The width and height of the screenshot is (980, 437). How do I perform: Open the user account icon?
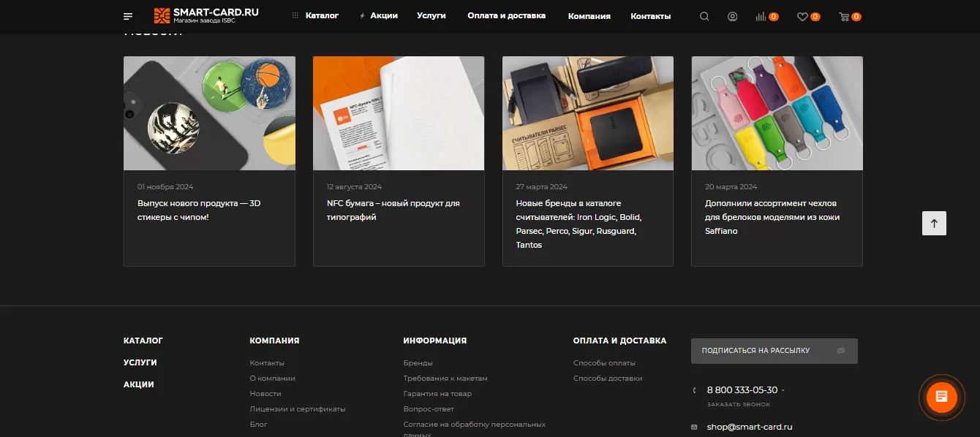732,16
